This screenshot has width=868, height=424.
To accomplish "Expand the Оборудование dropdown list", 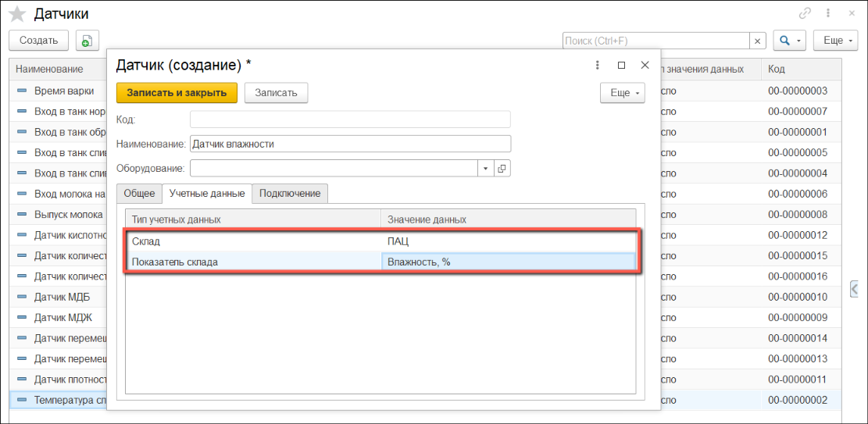I will coord(485,168).
